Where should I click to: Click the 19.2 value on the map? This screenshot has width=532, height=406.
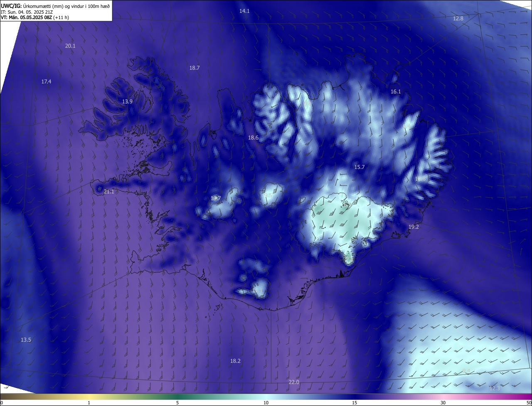414,227
